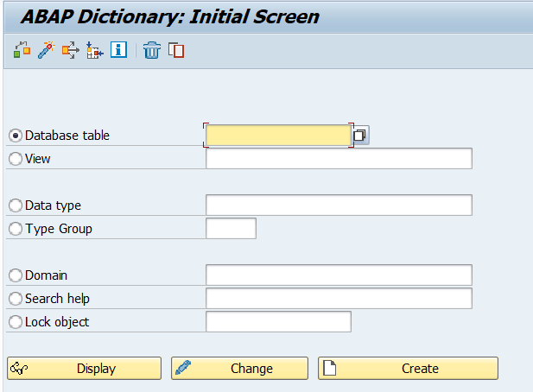533x392 pixels.
Task: Click into the Domain field
Action: (x=339, y=275)
